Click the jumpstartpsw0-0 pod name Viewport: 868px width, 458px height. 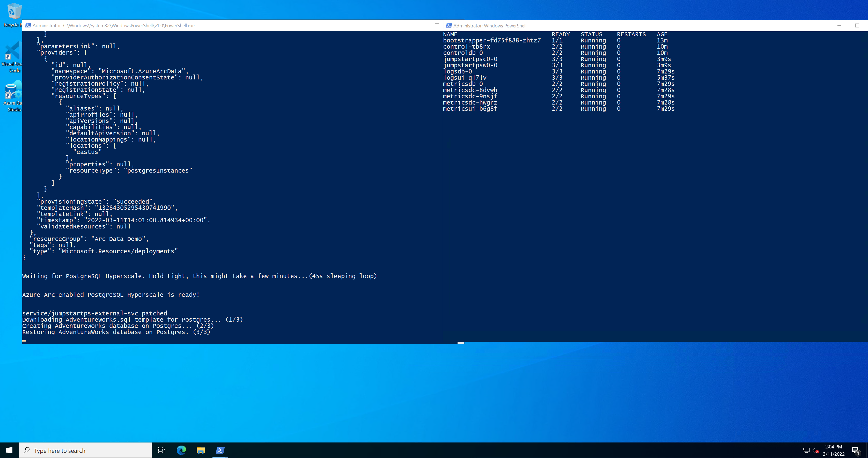click(470, 65)
